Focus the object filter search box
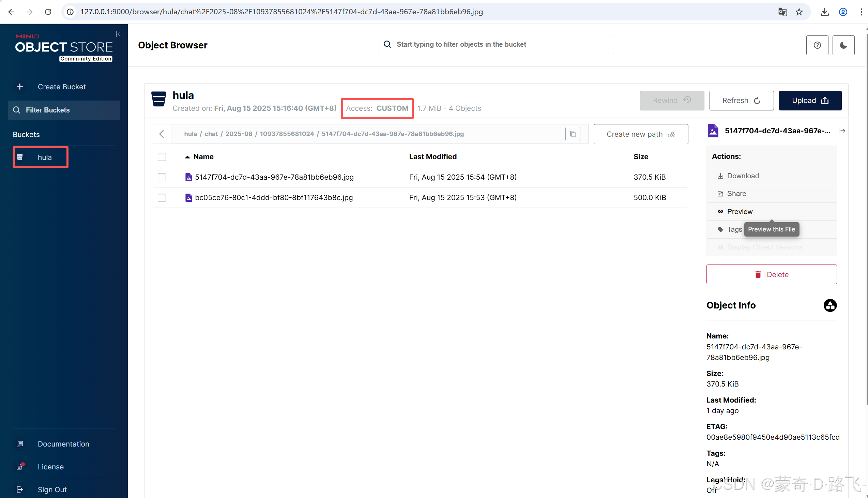Image resolution: width=868 pixels, height=498 pixels. [496, 44]
